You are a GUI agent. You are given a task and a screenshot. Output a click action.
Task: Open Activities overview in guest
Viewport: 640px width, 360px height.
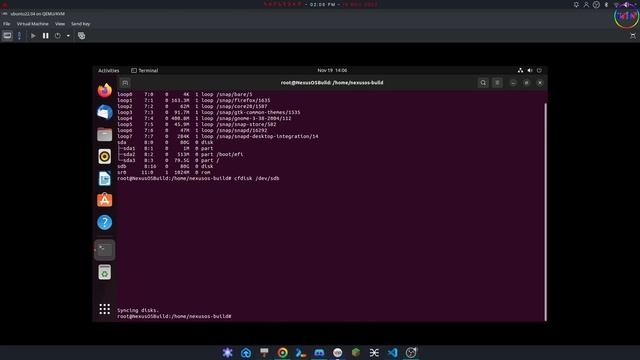(109, 71)
